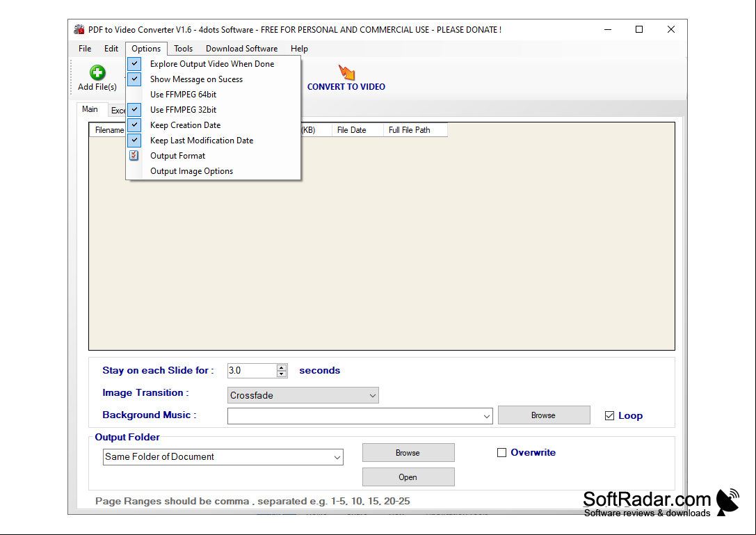Click the Full File Path column header
Image resolution: width=756 pixels, height=535 pixels.
pos(415,130)
